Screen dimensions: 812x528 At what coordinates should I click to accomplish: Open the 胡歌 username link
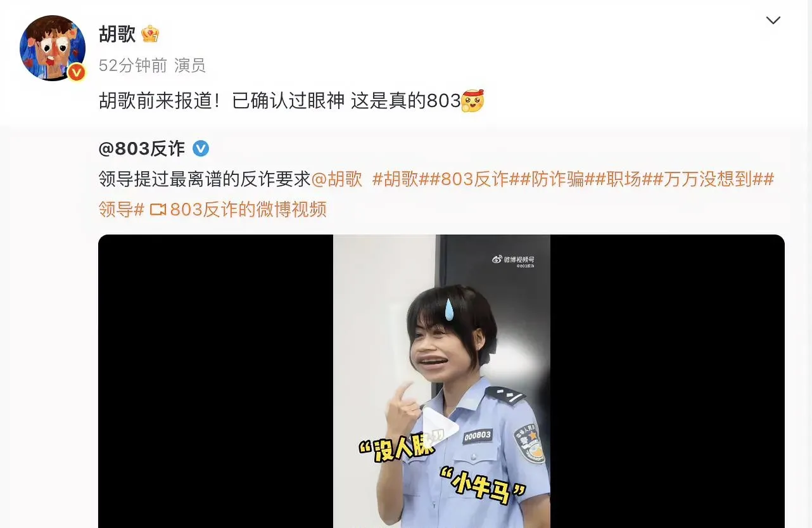click(117, 34)
